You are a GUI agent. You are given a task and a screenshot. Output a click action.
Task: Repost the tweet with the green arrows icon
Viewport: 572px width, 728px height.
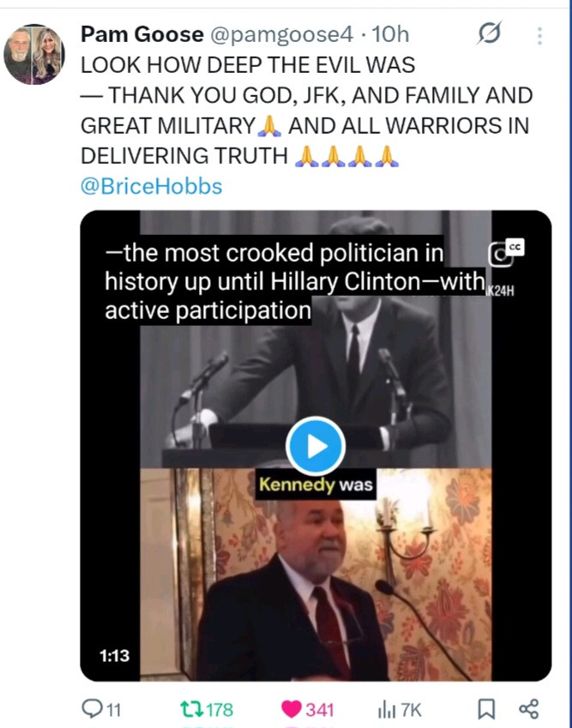point(190,708)
